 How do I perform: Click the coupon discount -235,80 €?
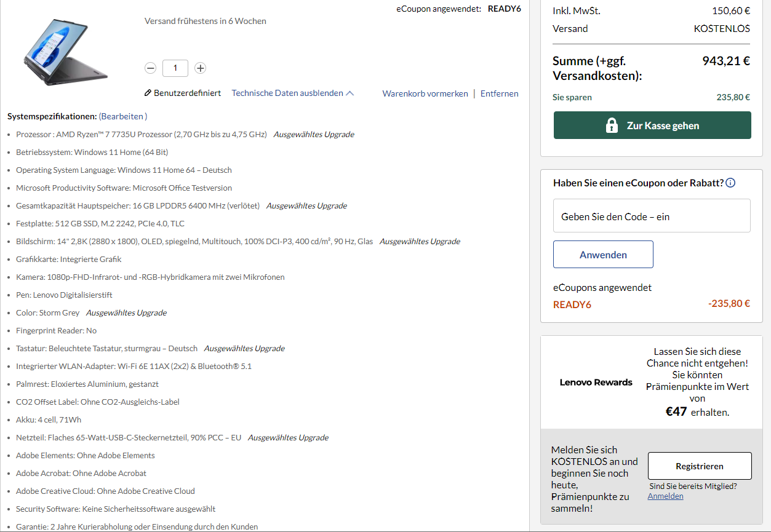coord(729,304)
